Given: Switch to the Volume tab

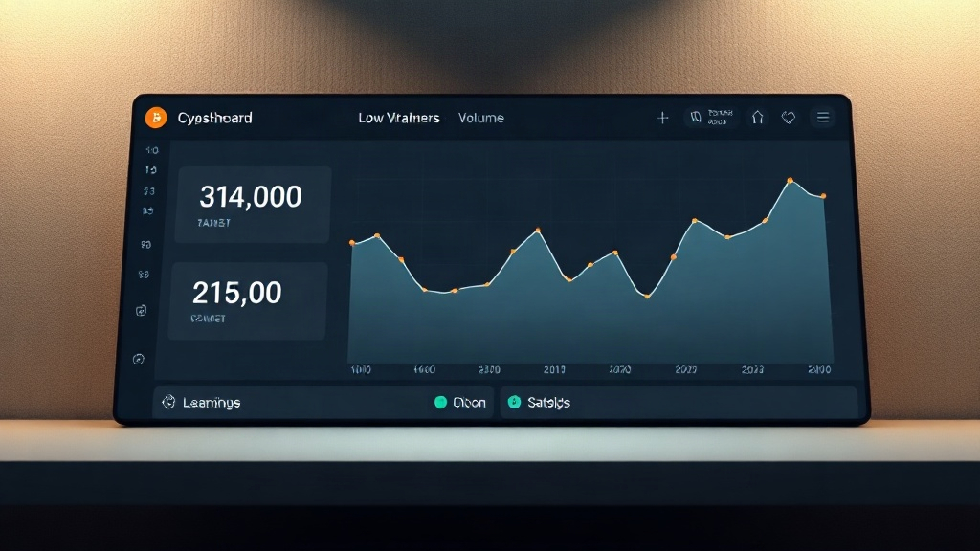Looking at the screenshot, I should click(481, 118).
